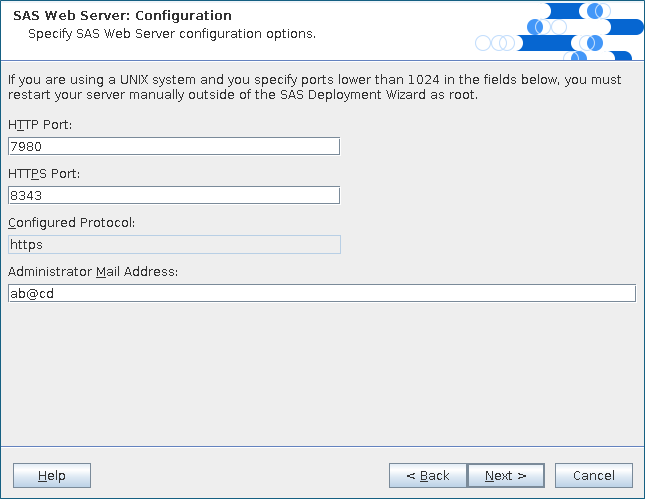The image size is (645, 499).
Task: Click the "Configured Protocol:" label
Action: [71, 223]
